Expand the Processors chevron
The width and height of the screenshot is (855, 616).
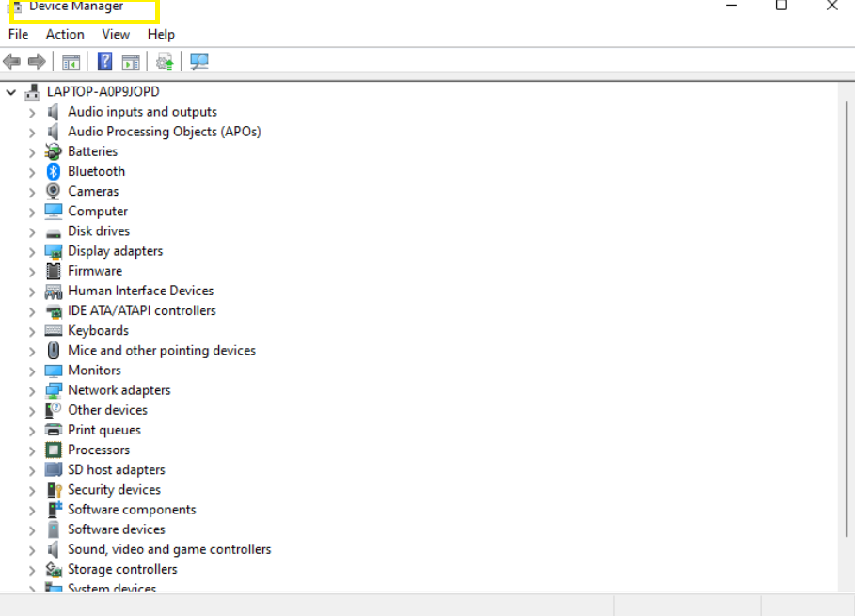point(32,450)
